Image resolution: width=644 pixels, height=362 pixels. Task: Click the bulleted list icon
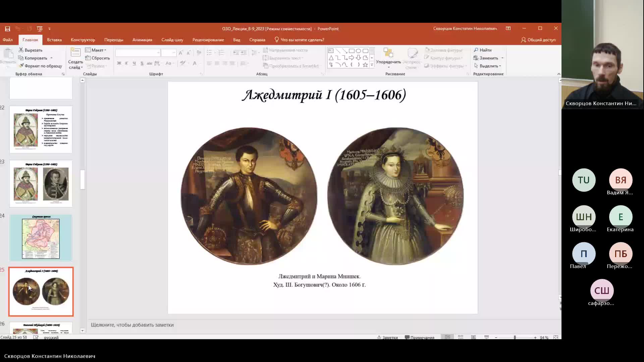coord(210,53)
